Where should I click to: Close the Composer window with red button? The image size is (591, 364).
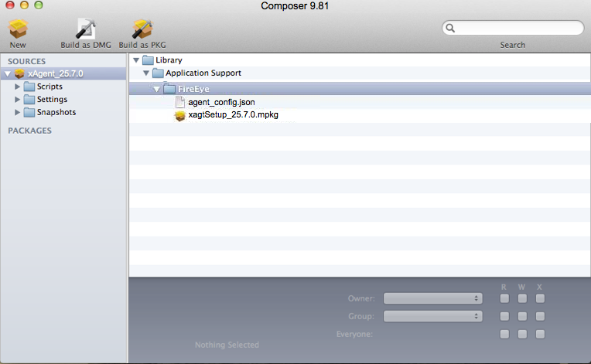[x=10, y=5]
